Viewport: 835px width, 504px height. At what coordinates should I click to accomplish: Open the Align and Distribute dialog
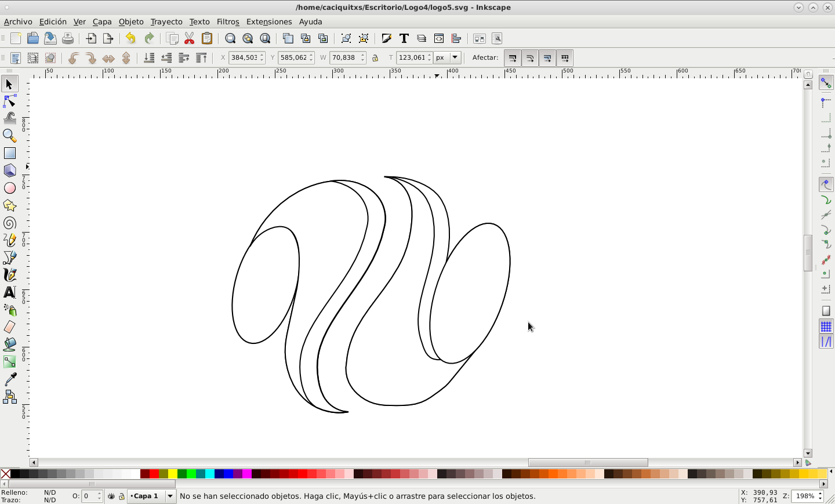pos(456,39)
